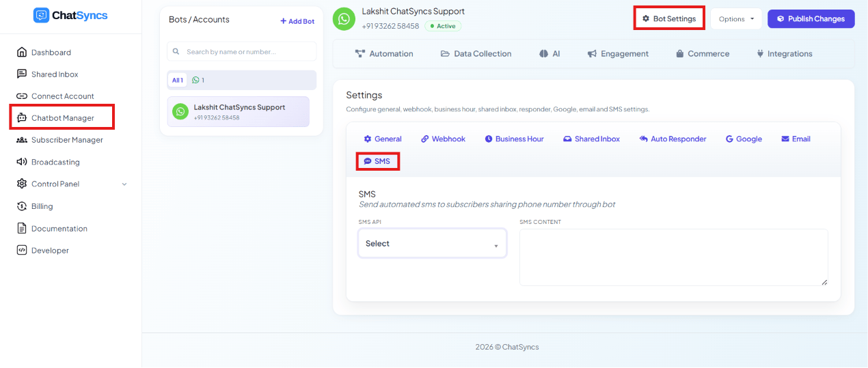Viewport: 868px width, 368px height.
Task: Open the Data Collection section
Action: coord(476,54)
